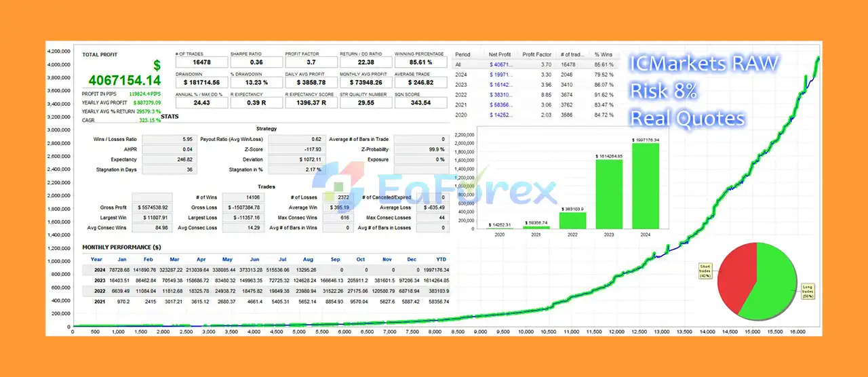Click the Period column header

(x=462, y=54)
